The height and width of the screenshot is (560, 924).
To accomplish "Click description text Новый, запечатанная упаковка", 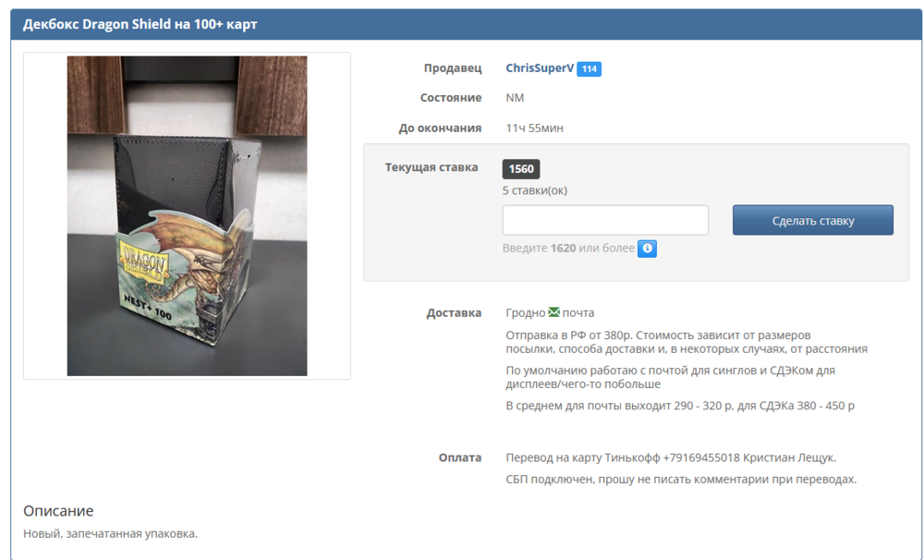I will click(x=110, y=533).
